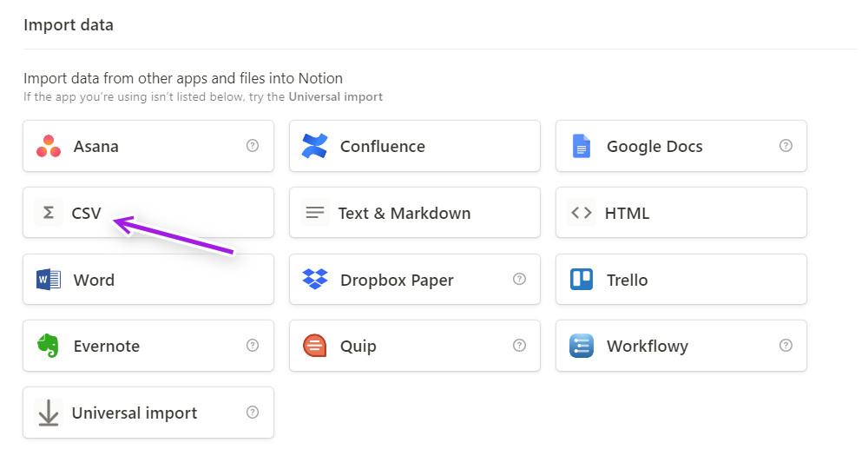Open the Google Docs help question mark
868x469 pixels.
pos(786,146)
